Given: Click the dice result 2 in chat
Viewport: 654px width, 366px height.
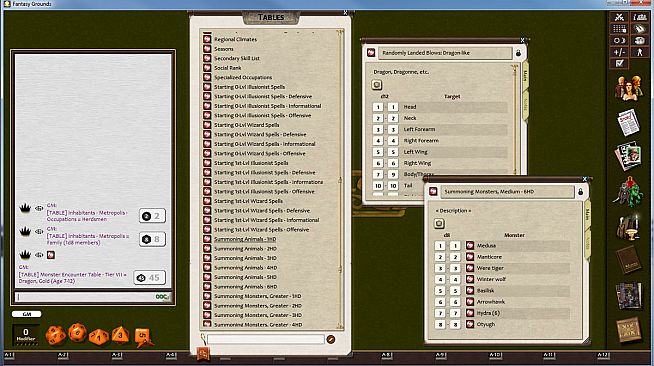Looking at the screenshot, I should pos(152,216).
